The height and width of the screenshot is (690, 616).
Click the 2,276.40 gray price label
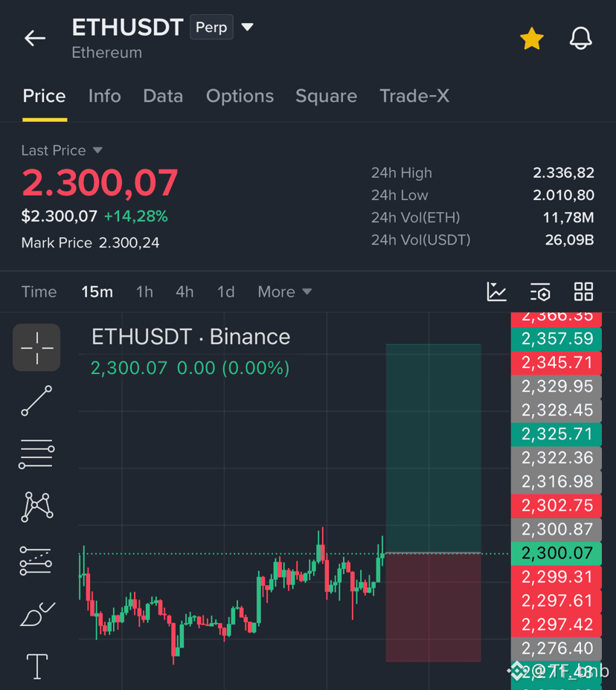point(556,648)
